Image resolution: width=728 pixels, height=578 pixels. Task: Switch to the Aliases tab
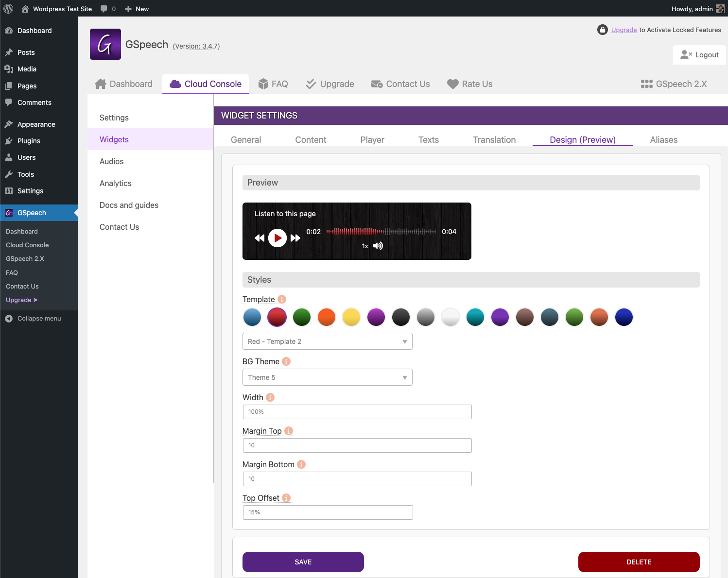pos(664,140)
